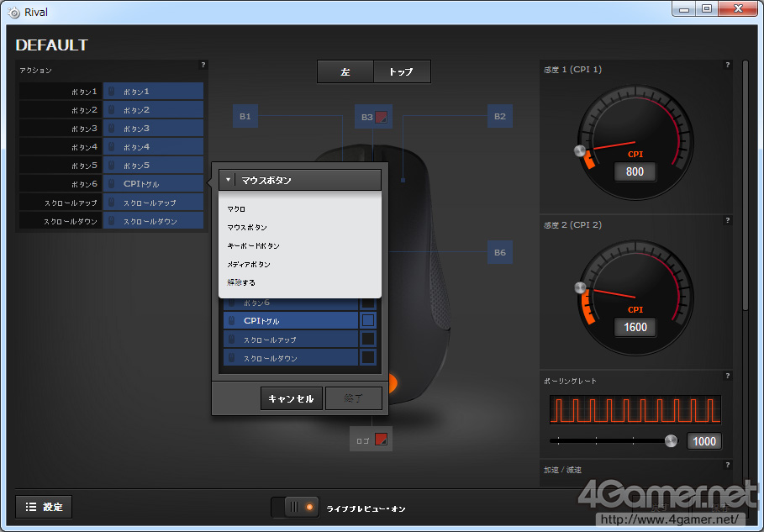Select the CPIトグル row in the popup list
This screenshot has height=532, width=764.
[291, 320]
